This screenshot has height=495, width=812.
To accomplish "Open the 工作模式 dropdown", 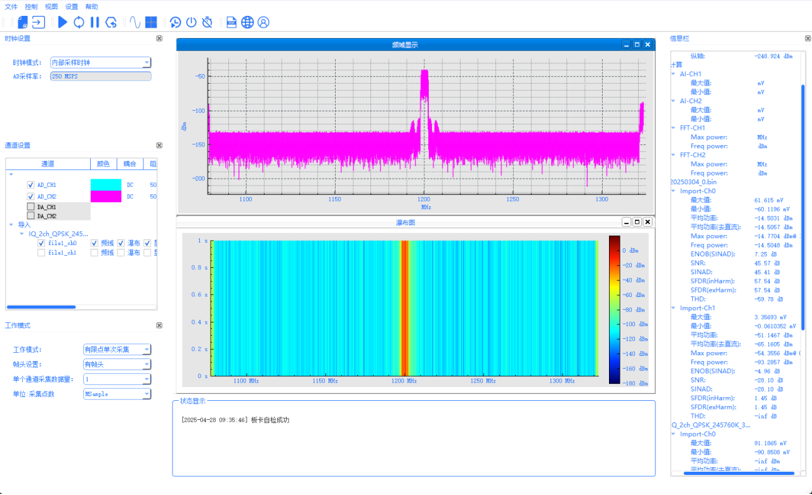I will [x=116, y=350].
